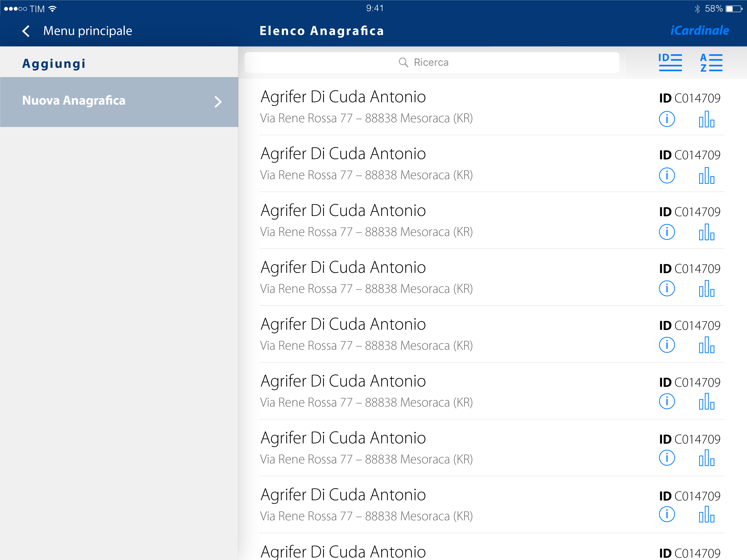Sort the list alphabetically A-Z
Viewport: 747px width, 560px height.
point(711,63)
